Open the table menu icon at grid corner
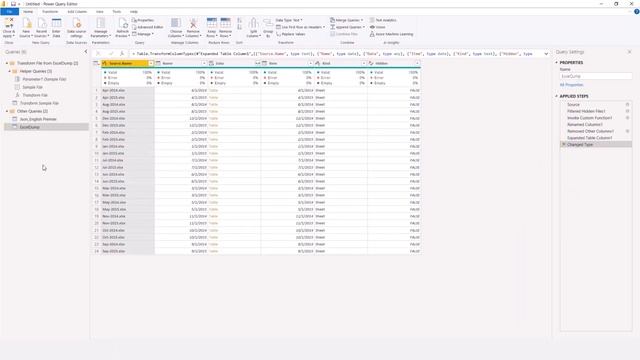The image size is (640, 360). pyautogui.click(x=96, y=63)
